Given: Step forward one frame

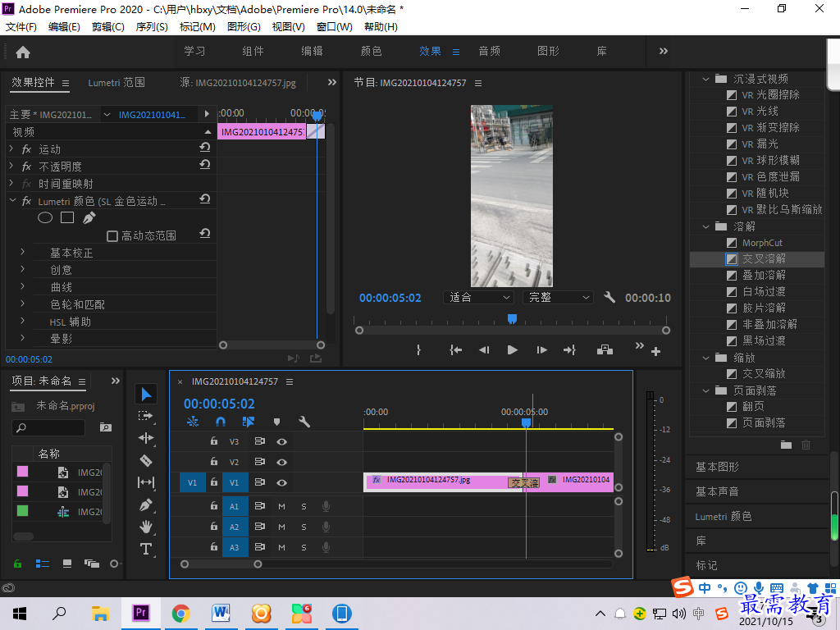Looking at the screenshot, I should pos(541,349).
